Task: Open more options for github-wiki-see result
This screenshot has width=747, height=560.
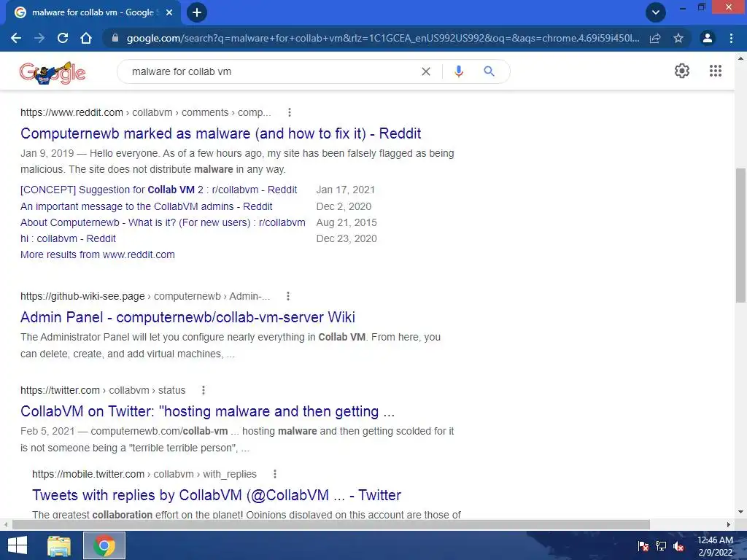Action: pyautogui.click(x=287, y=296)
